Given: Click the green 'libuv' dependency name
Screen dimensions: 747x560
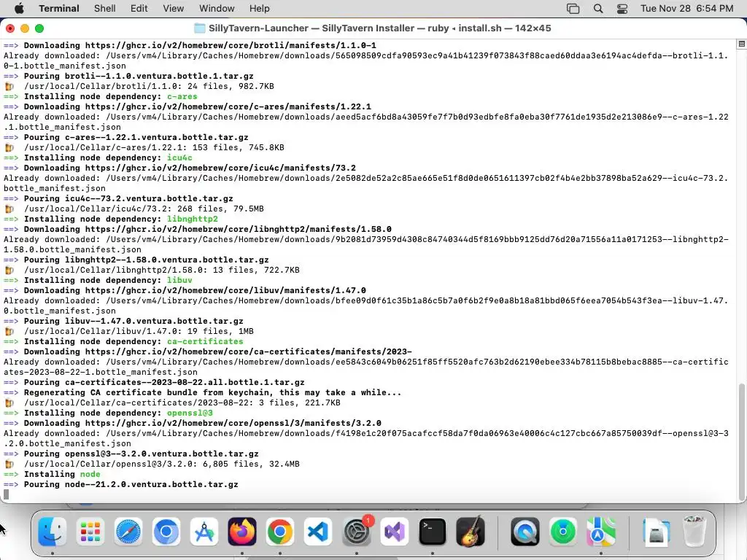Looking at the screenshot, I should point(179,281).
